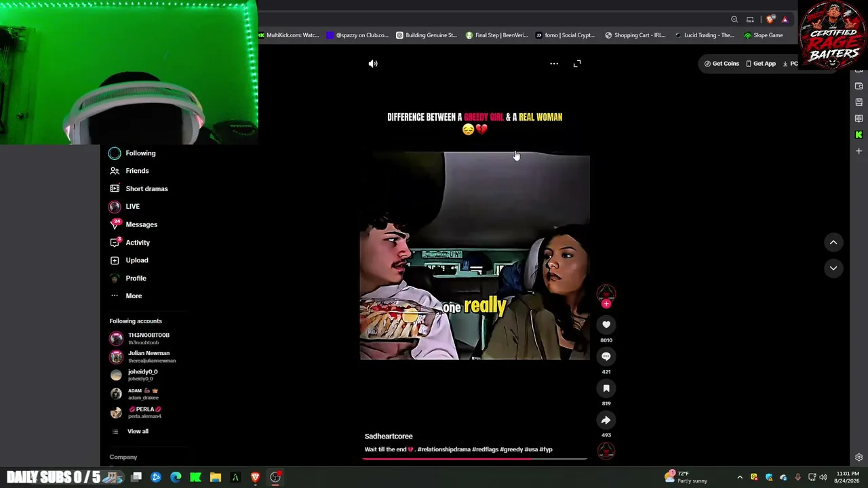Follow the creator with the plus badge

click(606, 304)
